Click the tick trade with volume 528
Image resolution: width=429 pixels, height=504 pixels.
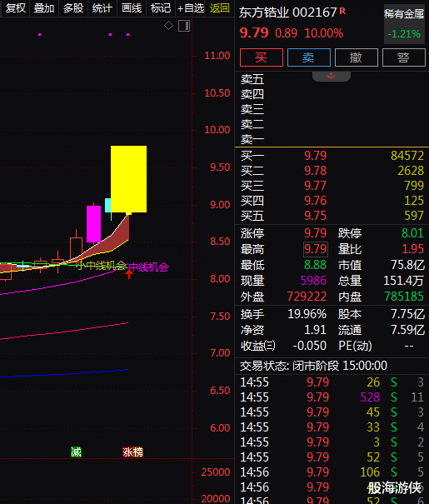332,397
